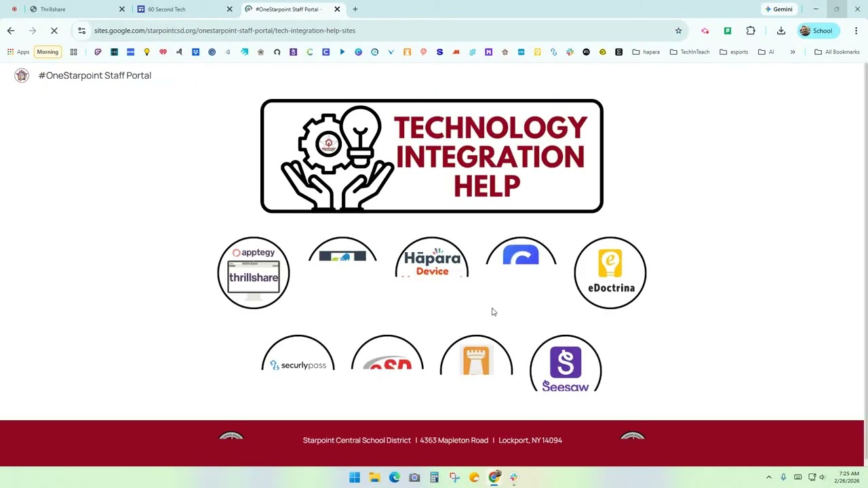Open the Apptegy Thrillshare help icon

pos(254,273)
